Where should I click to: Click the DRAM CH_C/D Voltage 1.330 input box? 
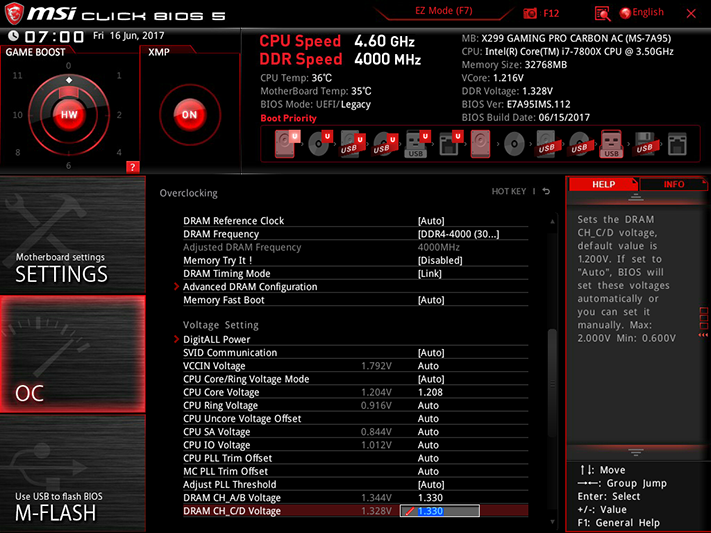tap(439, 511)
